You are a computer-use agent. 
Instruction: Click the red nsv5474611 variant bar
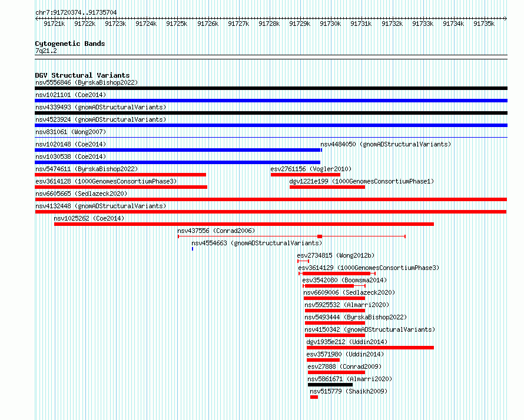tap(120, 175)
